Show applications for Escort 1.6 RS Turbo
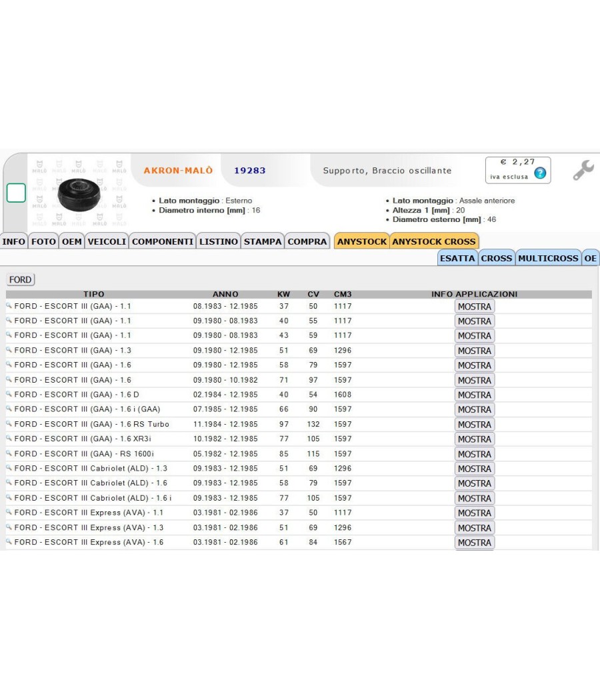 click(475, 425)
